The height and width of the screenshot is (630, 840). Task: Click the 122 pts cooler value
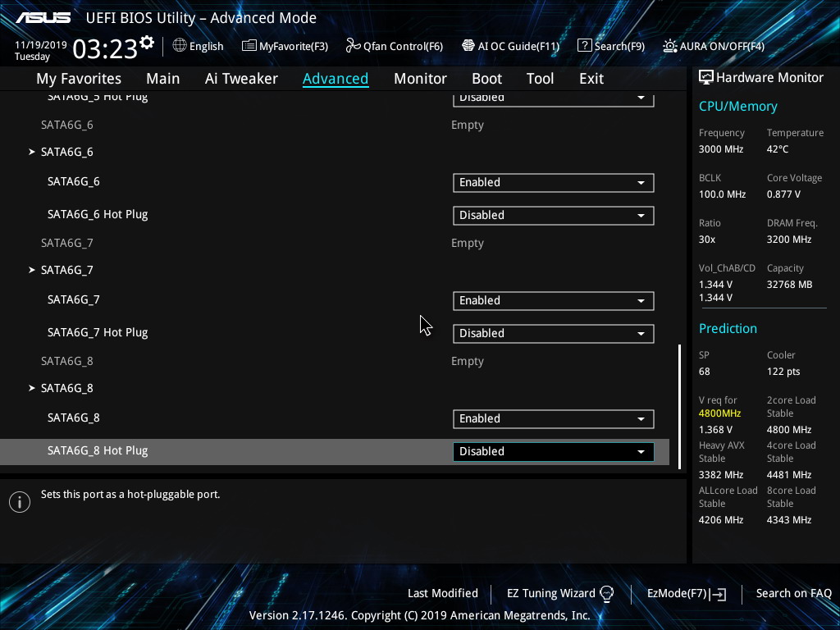pyautogui.click(x=783, y=372)
